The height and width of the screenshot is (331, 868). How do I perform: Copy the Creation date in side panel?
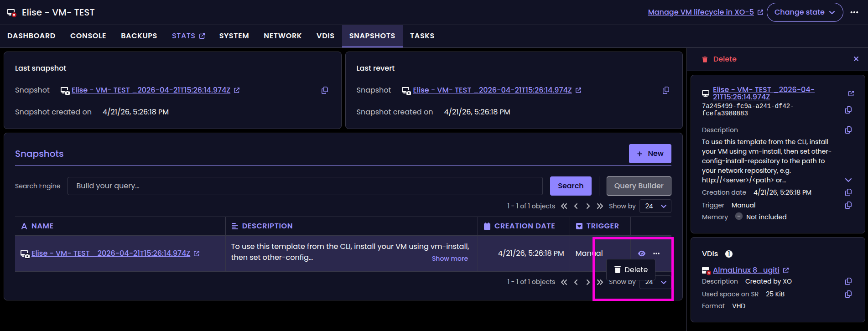pyautogui.click(x=848, y=192)
